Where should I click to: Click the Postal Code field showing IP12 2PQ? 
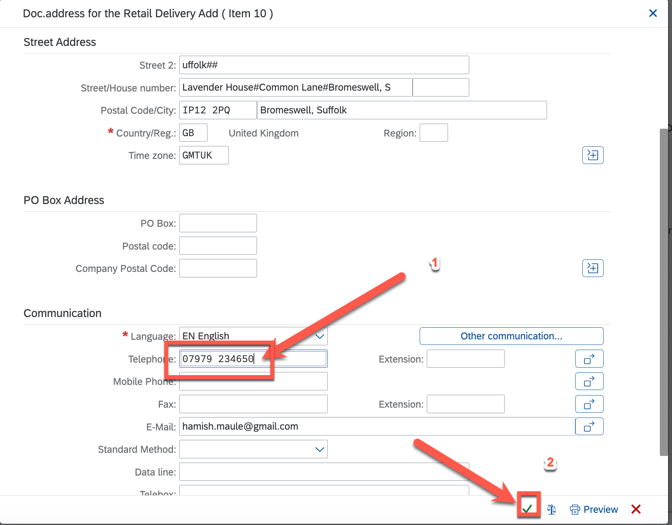coord(217,110)
